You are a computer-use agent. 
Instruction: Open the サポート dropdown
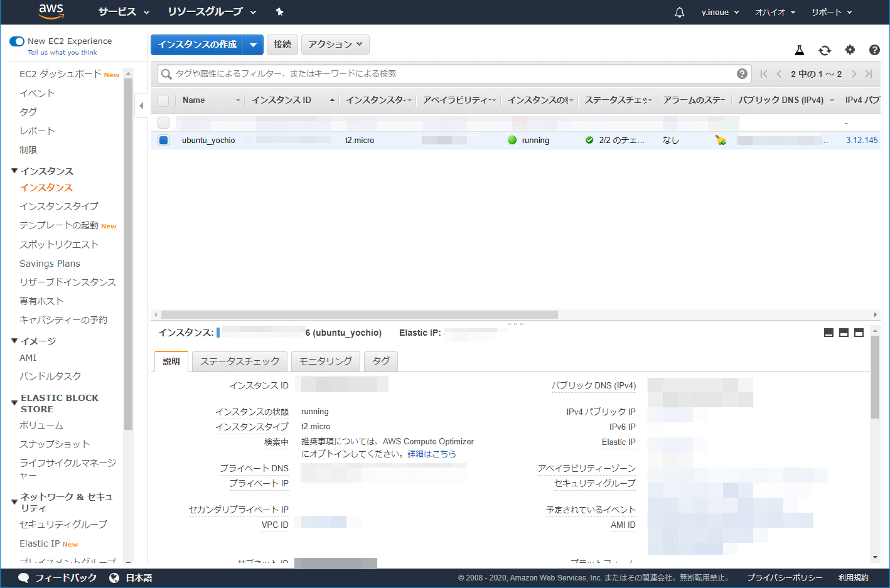click(x=831, y=12)
